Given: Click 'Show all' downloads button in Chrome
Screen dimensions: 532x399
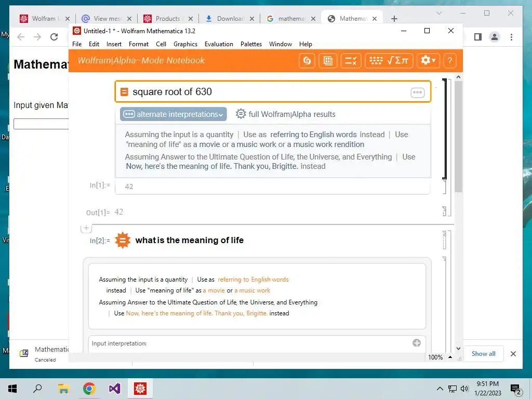Looking at the screenshot, I should click(x=484, y=353).
